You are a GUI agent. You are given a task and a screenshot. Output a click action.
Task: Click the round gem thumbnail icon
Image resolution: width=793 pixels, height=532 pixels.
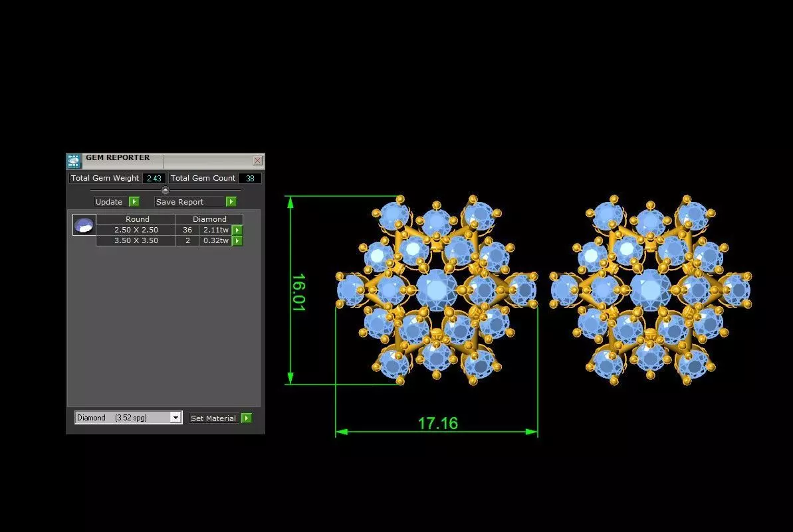click(84, 225)
